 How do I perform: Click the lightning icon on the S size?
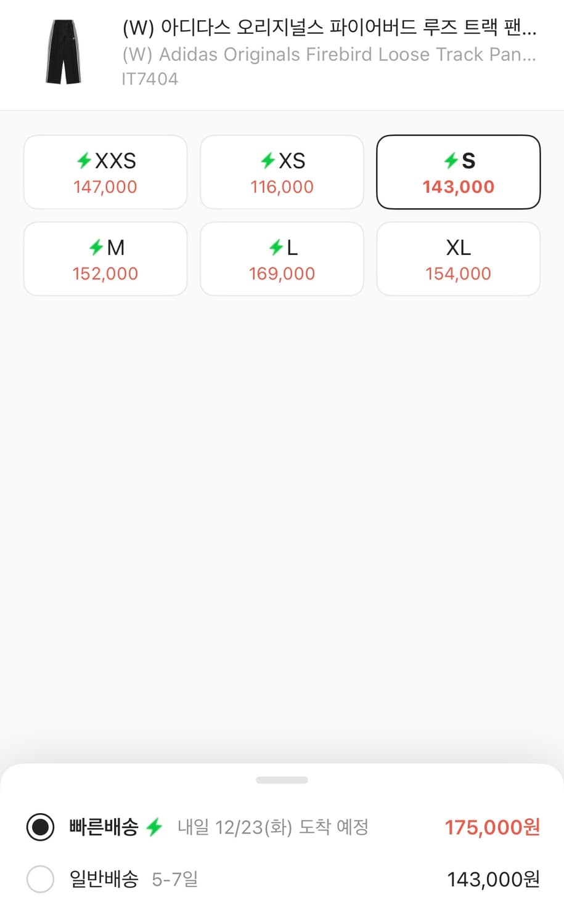click(x=451, y=161)
